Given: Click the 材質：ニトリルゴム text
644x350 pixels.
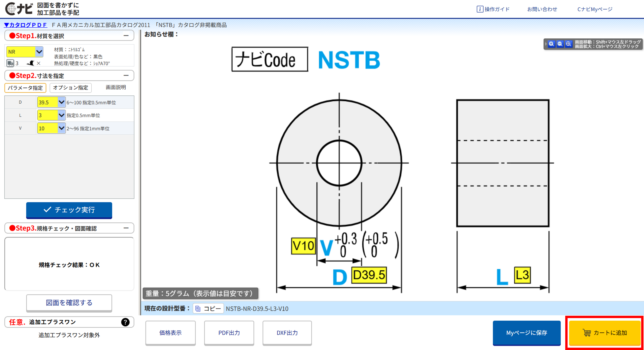Looking at the screenshot, I should click(69, 50).
